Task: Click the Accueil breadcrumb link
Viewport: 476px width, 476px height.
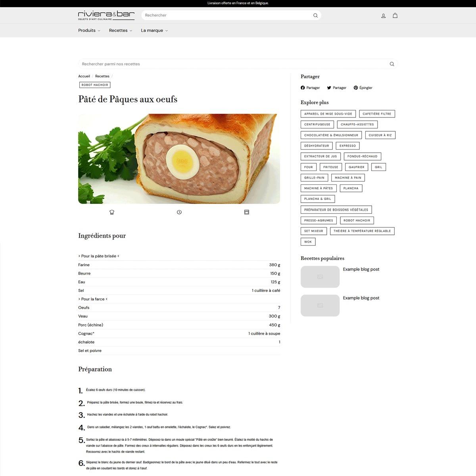Action: 84,76
